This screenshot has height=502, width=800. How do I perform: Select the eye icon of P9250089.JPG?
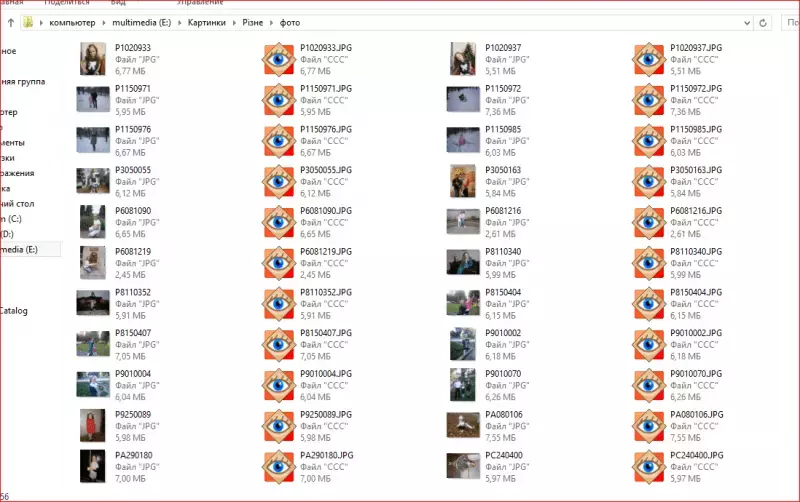coord(279,426)
